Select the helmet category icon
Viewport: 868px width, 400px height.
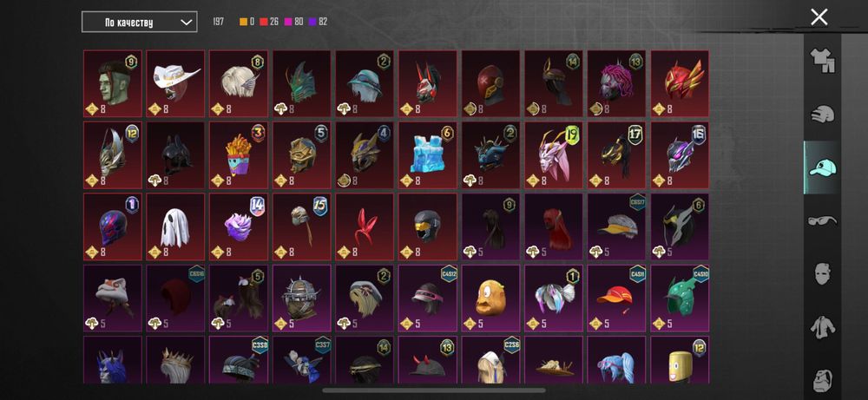822,115
